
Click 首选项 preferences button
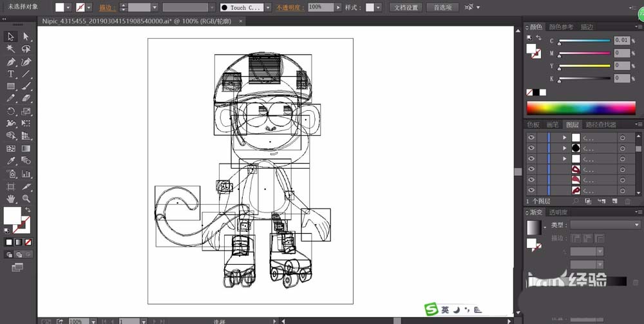pyautogui.click(x=443, y=7)
